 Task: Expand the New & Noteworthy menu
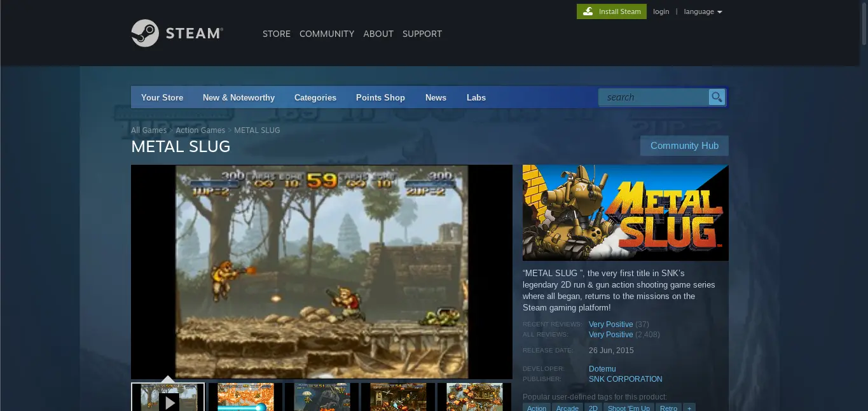click(238, 97)
